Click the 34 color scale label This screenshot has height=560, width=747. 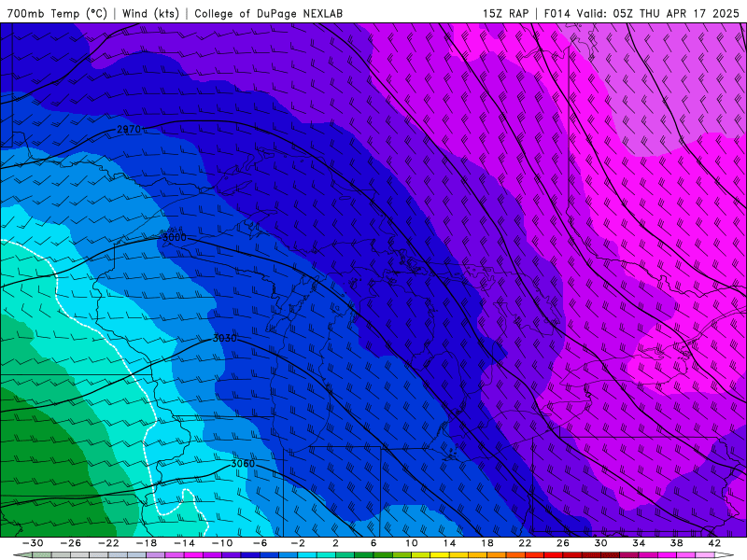[639, 543]
